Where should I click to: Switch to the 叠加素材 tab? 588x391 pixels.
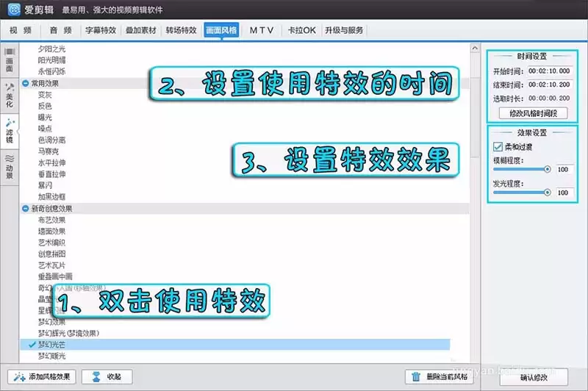(140, 30)
